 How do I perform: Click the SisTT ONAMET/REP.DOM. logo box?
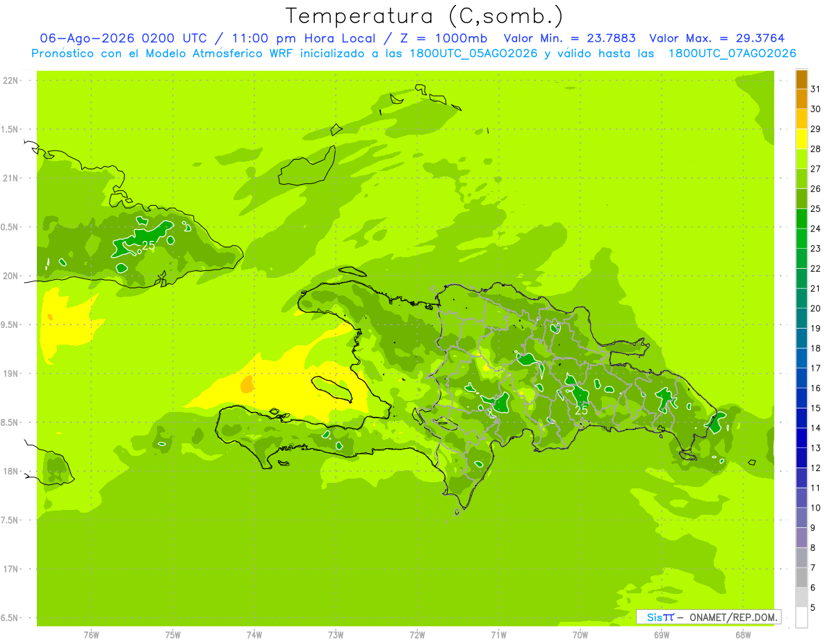click(708, 617)
